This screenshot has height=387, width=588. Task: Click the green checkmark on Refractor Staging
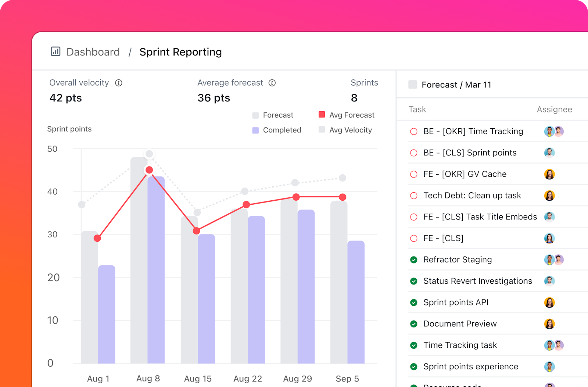[x=414, y=259]
